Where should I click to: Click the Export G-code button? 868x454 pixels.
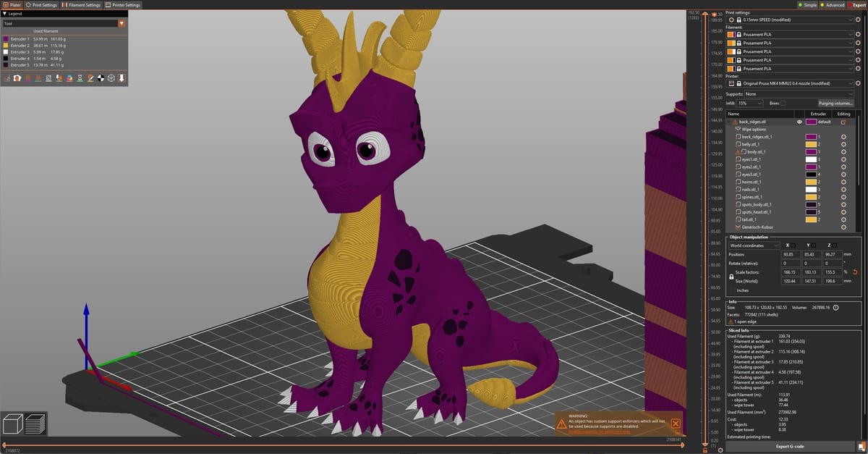788,446
